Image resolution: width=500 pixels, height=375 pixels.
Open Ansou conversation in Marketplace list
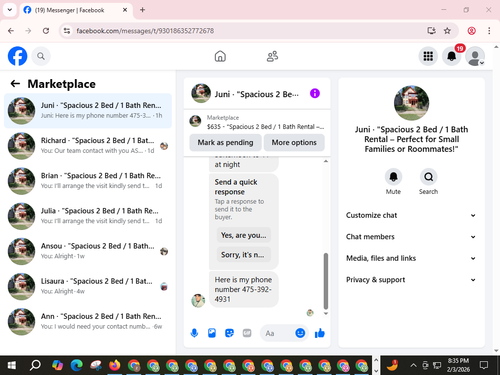coord(88,251)
